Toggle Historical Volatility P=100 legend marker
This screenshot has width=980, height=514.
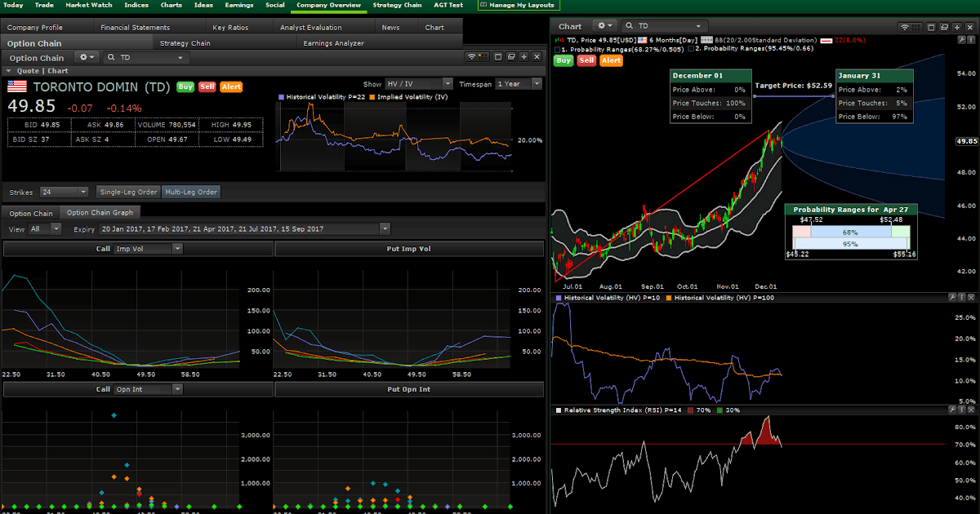[x=669, y=299]
